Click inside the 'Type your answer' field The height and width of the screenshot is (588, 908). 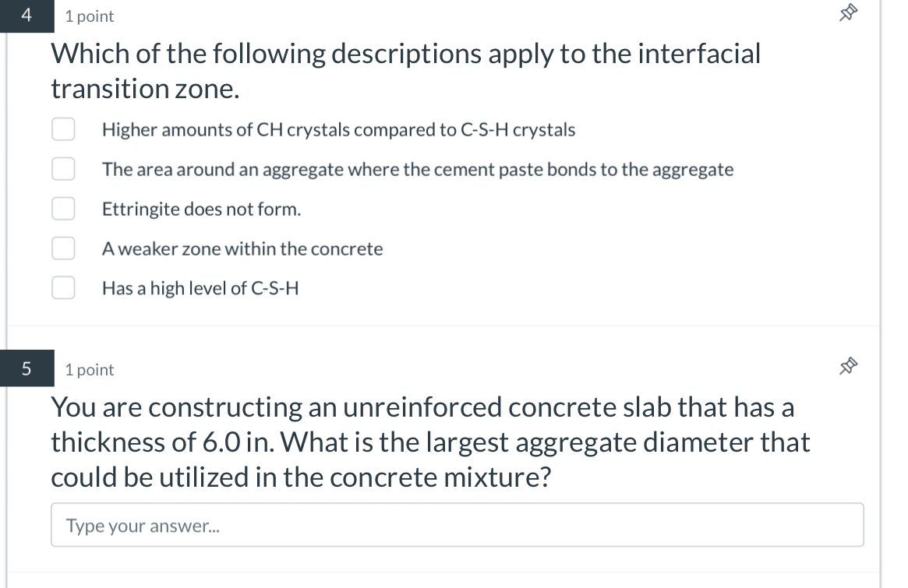(457, 524)
